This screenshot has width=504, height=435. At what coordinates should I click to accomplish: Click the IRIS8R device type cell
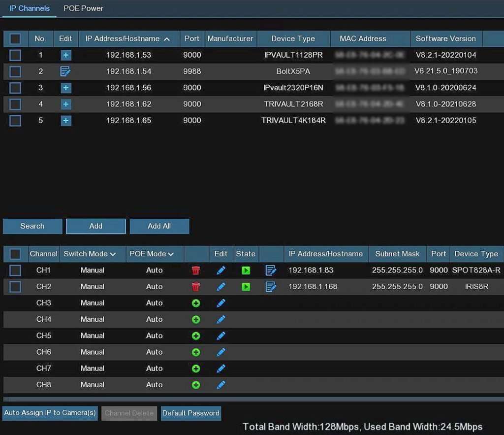pos(476,287)
